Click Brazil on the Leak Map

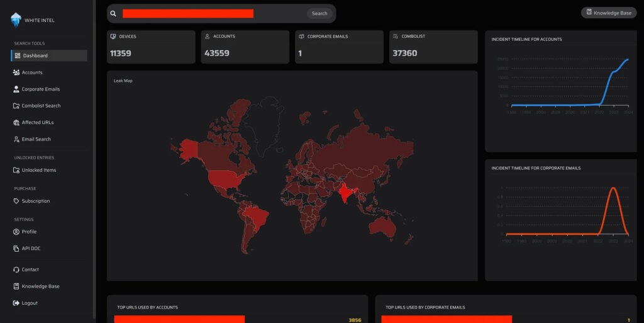point(255,215)
